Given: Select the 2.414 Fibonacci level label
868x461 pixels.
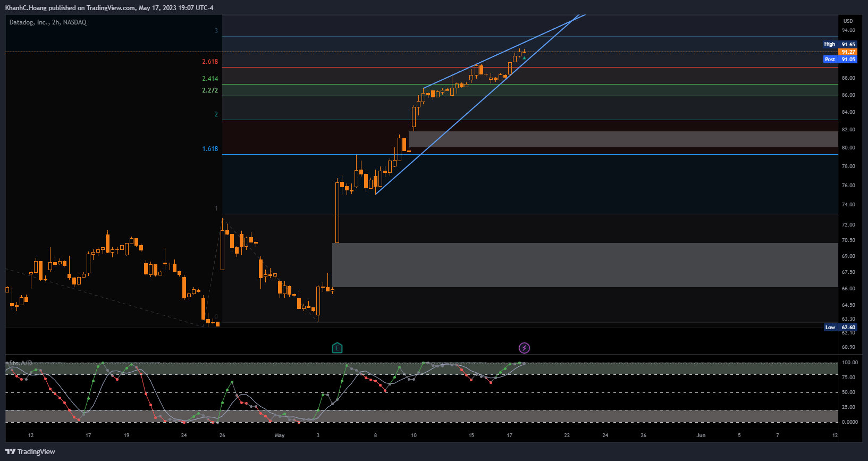Looking at the screenshot, I should tap(210, 79).
